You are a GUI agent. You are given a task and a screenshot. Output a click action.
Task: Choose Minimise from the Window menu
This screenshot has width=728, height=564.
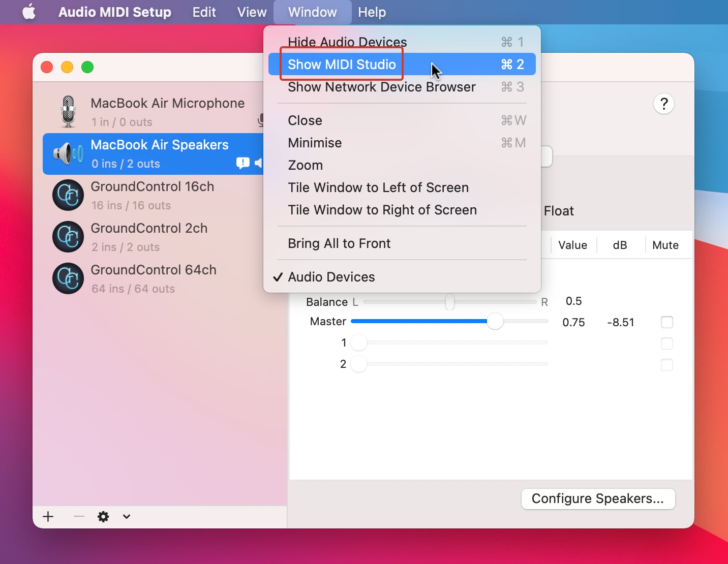coord(402,143)
